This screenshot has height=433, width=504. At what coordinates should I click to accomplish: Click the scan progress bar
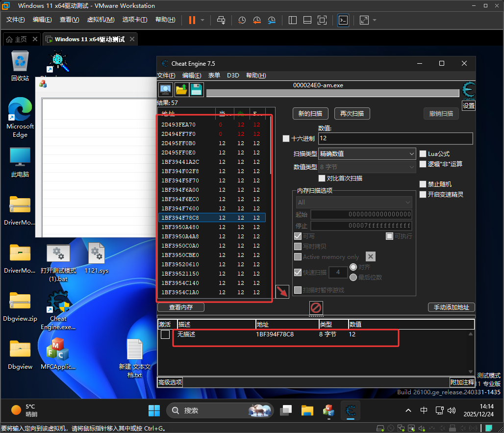click(x=332, y=93)
